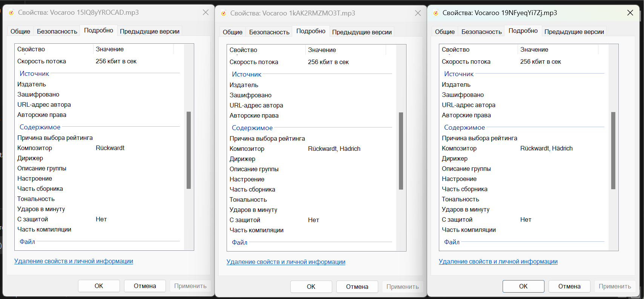Close the 1kAK2RMZMO3T.mp3 properties window
The height and width of the screenshot is (299, 644).
pyautogui.click(x=418, y=13)
